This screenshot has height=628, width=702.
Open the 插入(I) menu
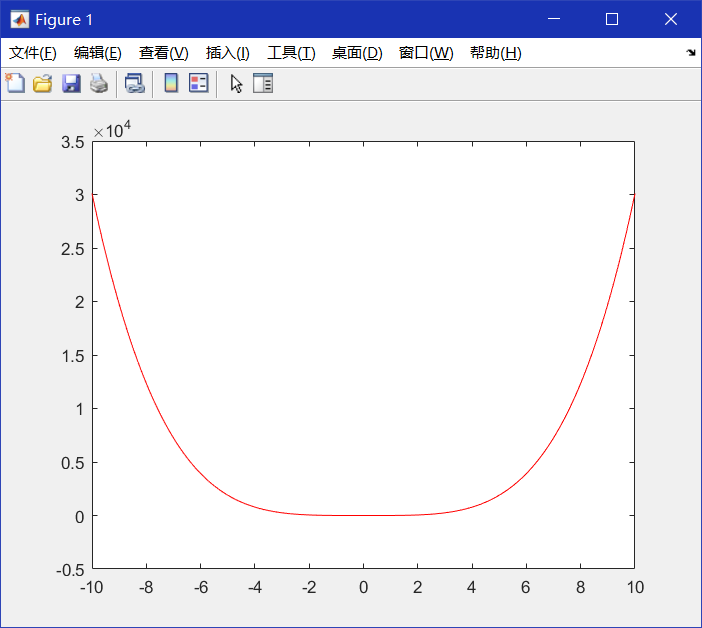pyautogui.click(x=227, y=53)
